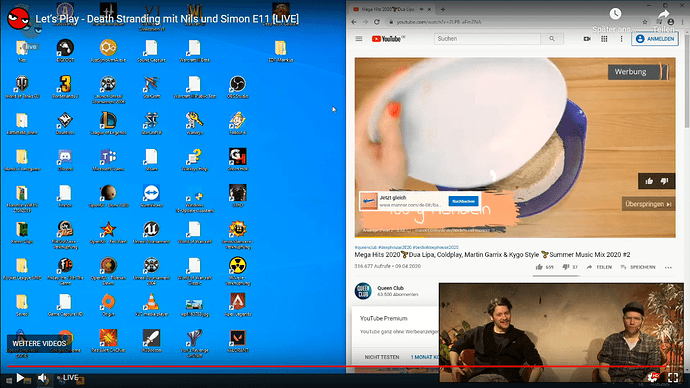Select the TeamViewer desktop icon
Screen dimensions: 690x388
151,193
